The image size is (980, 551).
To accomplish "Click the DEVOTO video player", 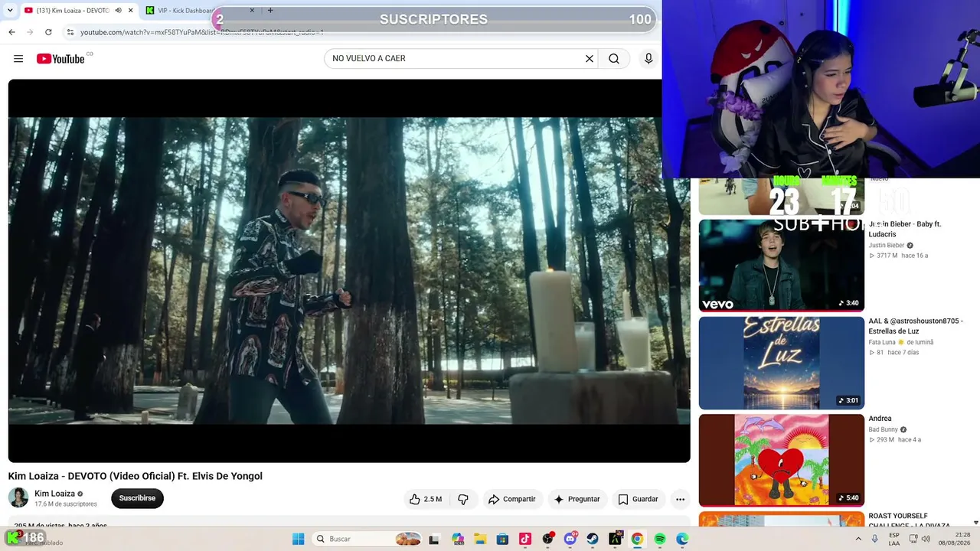I will pos(349,271).
